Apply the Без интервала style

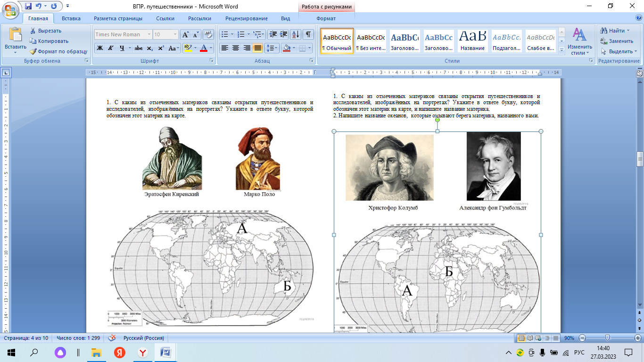click(371, 41)
